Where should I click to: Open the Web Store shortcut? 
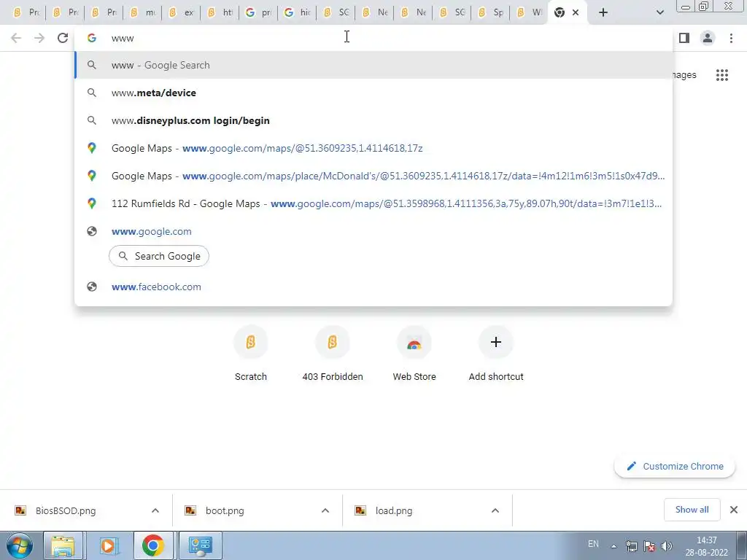[414, 354]
